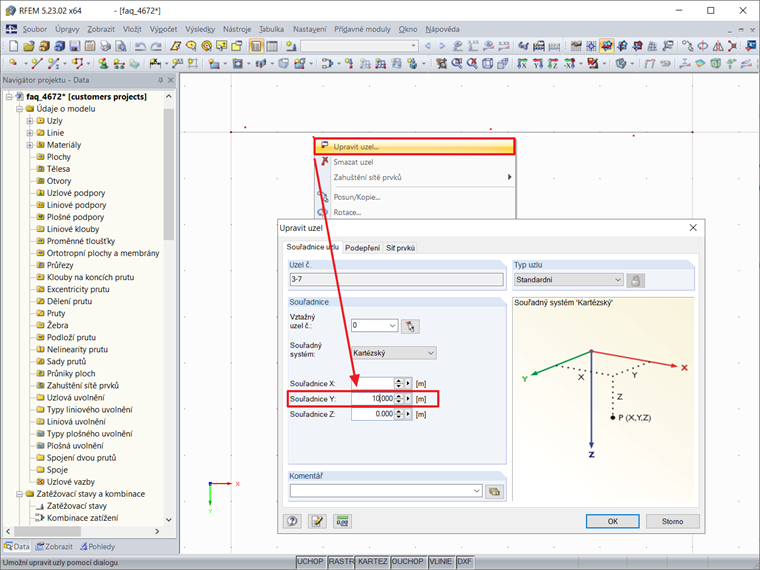Screen dimensions: 760x570
Task: Open the load case selector combo box
Action: [359, 47]
